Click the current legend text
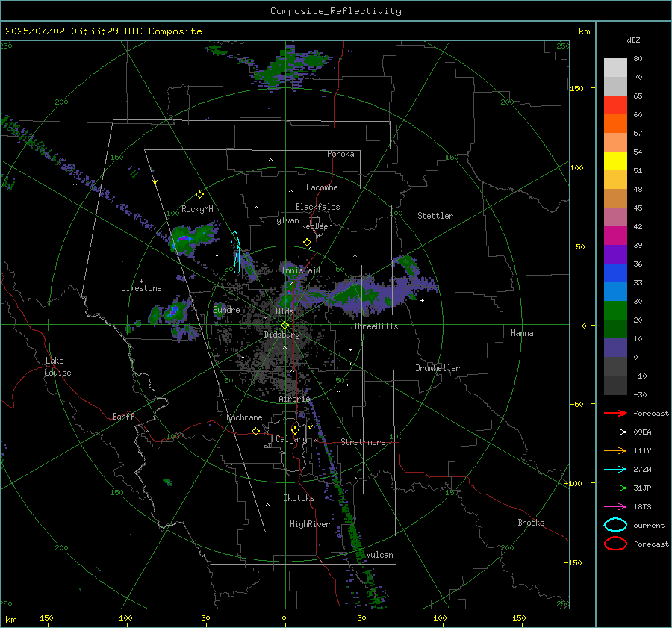This screenshot has height=628, width=672. coord(649,525)
